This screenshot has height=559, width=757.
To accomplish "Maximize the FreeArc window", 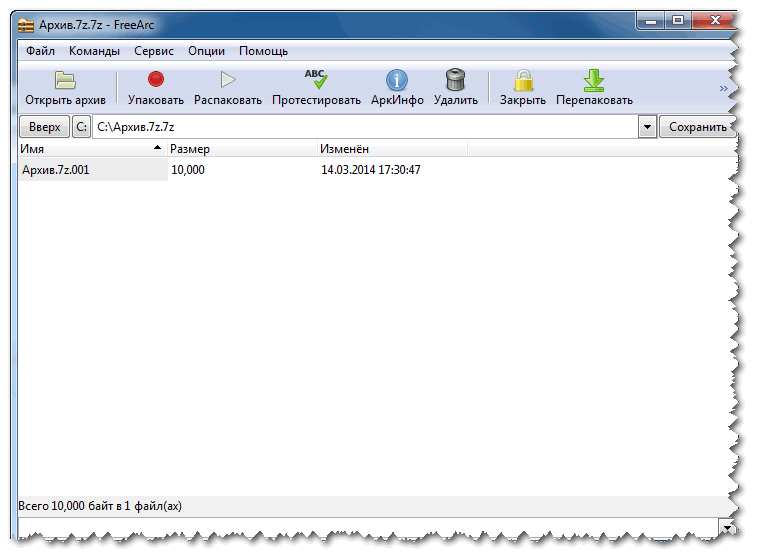I will coord(678,20).
